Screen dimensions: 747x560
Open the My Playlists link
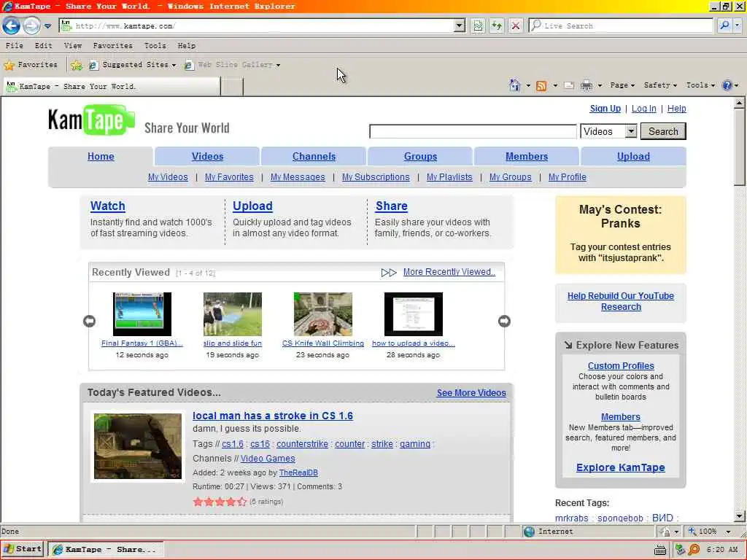(449, 177)
